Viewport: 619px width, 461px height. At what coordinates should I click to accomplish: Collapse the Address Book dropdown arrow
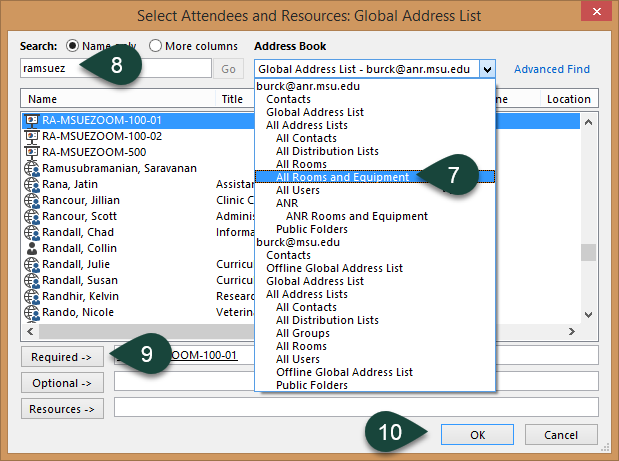[x=487, y=69]
